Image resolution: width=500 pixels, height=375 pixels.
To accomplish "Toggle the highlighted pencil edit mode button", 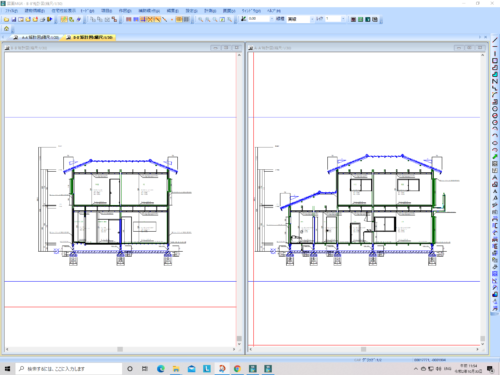I will 64,19.
